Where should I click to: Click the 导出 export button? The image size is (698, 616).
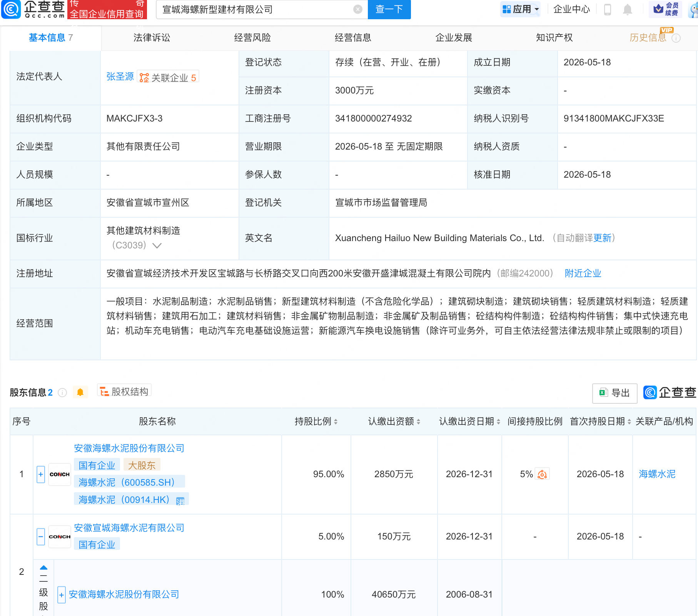(615, 393)
